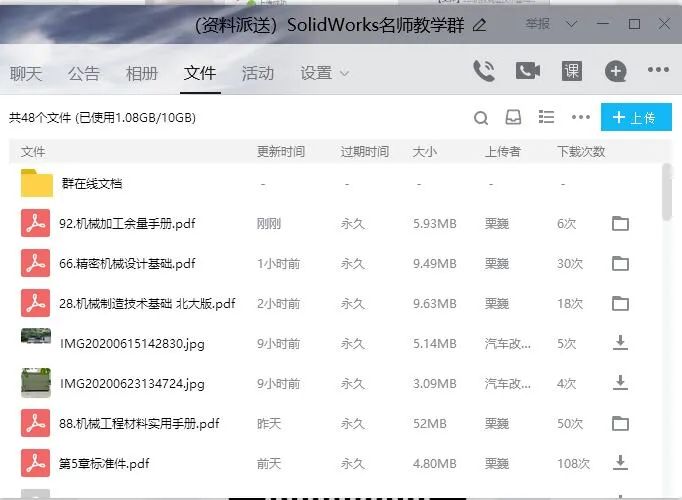The image size is (682, 500).
Task: Open folder for 66.精密机械设计基础.pdf
Action: 620,263
